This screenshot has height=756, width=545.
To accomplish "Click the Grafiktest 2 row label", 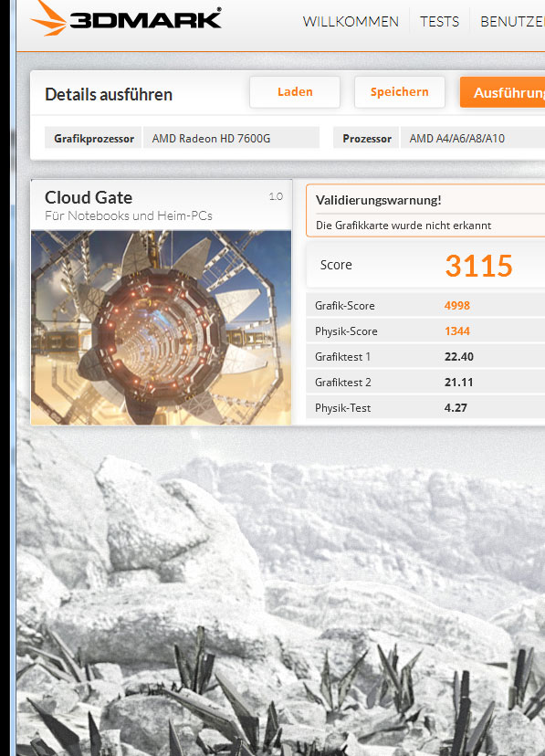I will pyautogui.click(x=342, y=383).
